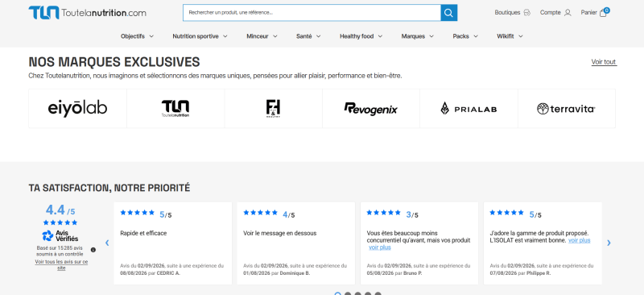
Task: Show next reviews with right arrow
Action: point(609,243)
